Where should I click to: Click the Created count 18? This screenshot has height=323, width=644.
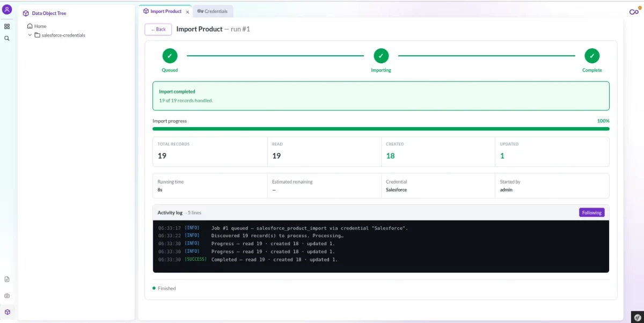[x=390, y=156]
